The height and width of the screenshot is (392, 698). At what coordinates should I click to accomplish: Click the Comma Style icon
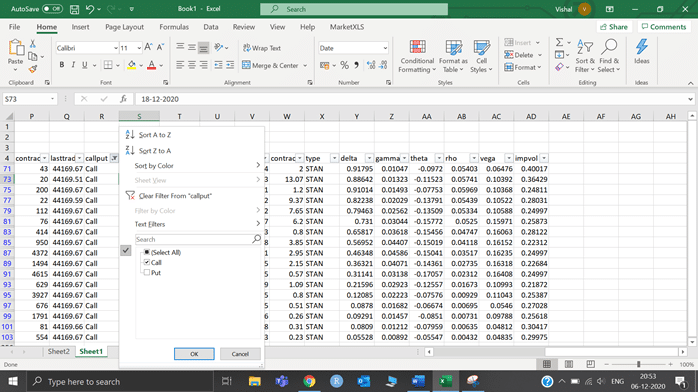356,65
